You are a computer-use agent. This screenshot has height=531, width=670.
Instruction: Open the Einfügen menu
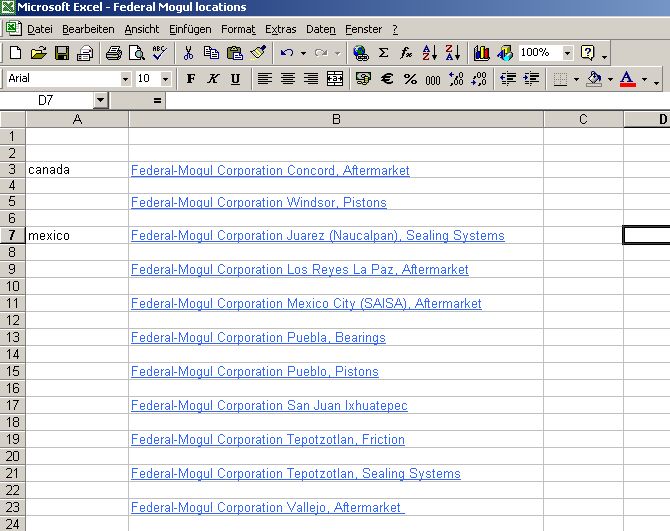(190, 29)
